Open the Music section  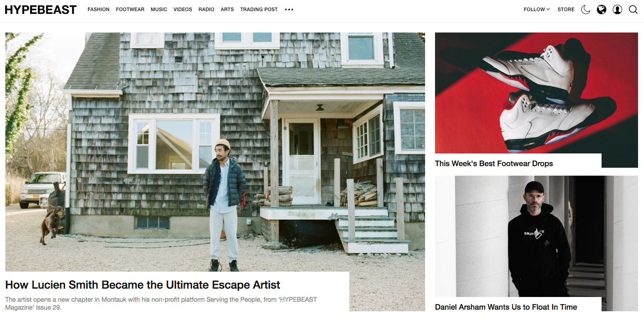pyautogui.click(x=159, y=9)
